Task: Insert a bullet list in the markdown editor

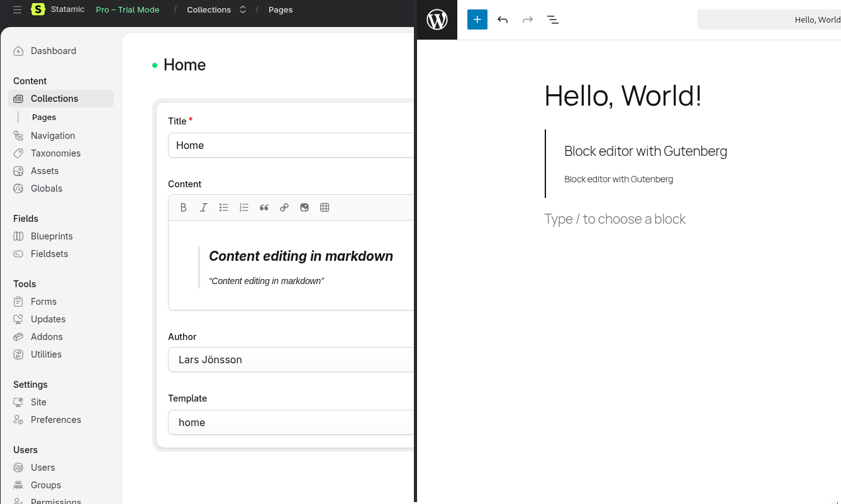Action: (x=223, y=207)
